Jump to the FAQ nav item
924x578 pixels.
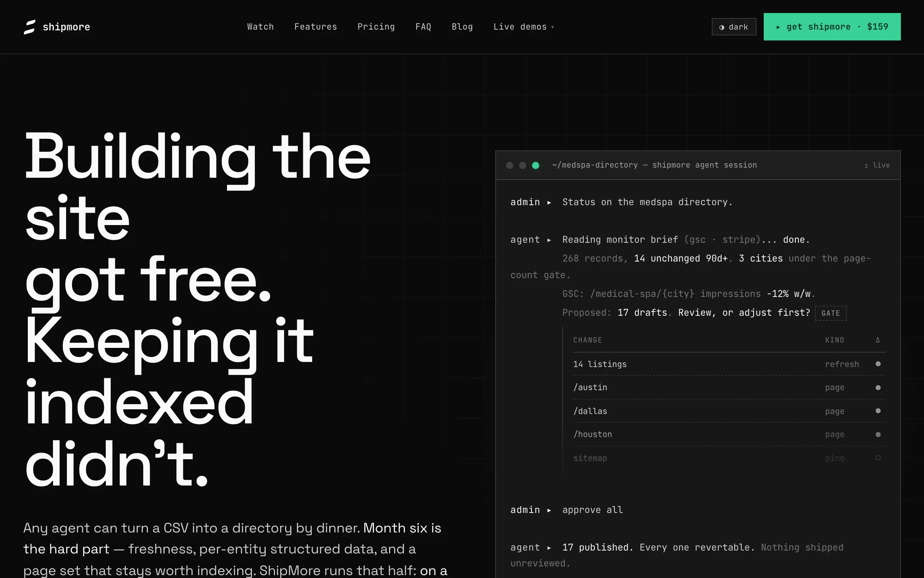[423, 27]
